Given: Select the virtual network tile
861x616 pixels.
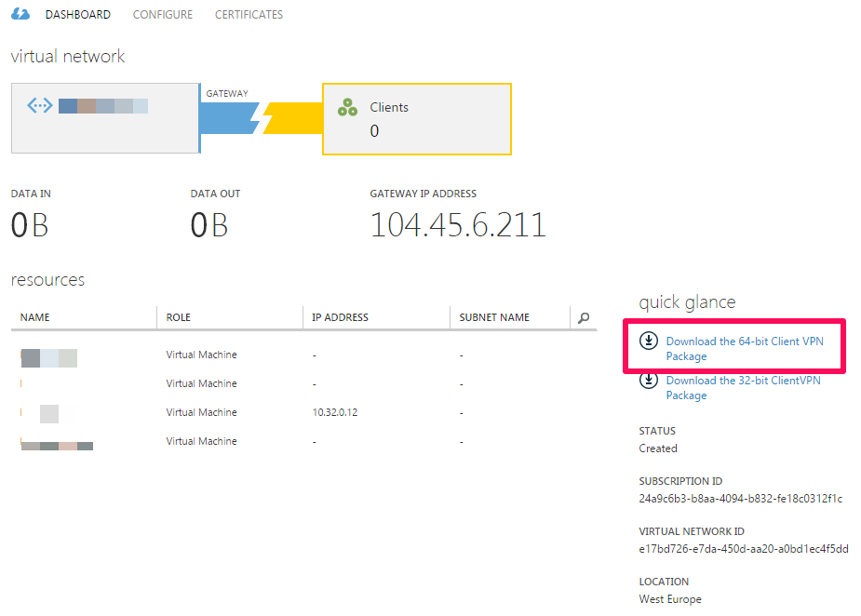Looking at the screenshot, I should (x=104, y=118).
